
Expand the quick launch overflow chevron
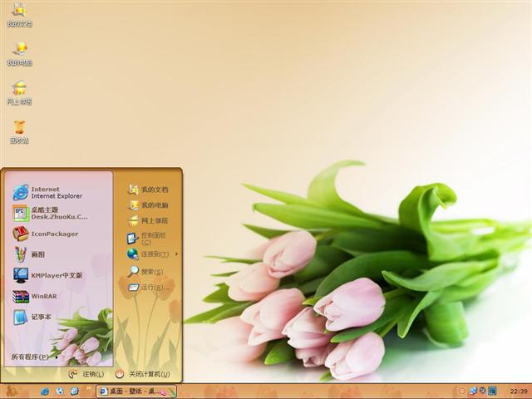(x=89, y=388)
